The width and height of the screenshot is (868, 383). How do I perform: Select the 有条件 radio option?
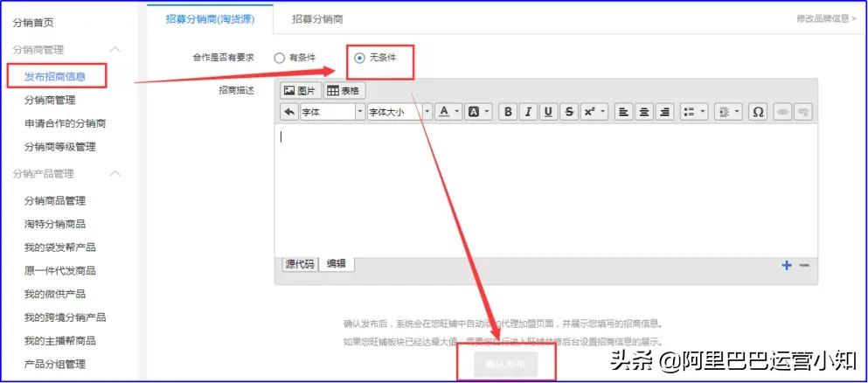(x=280, y=58)
